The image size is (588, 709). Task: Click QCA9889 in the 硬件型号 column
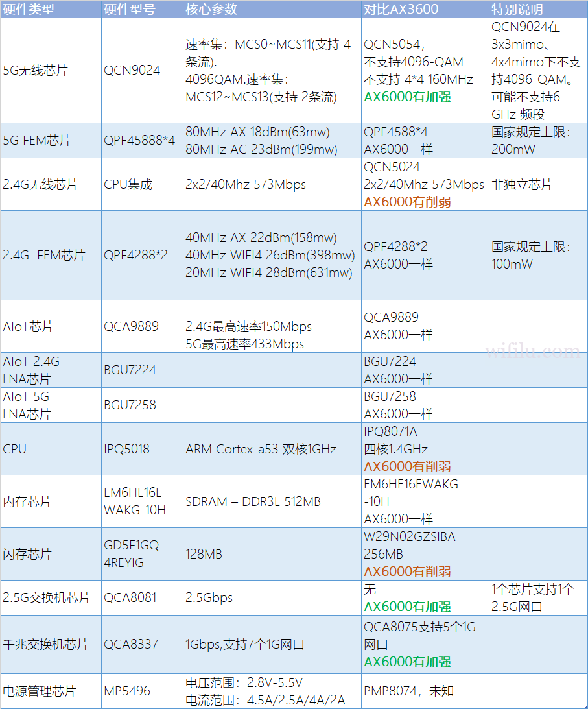click(x=142, y=326)
